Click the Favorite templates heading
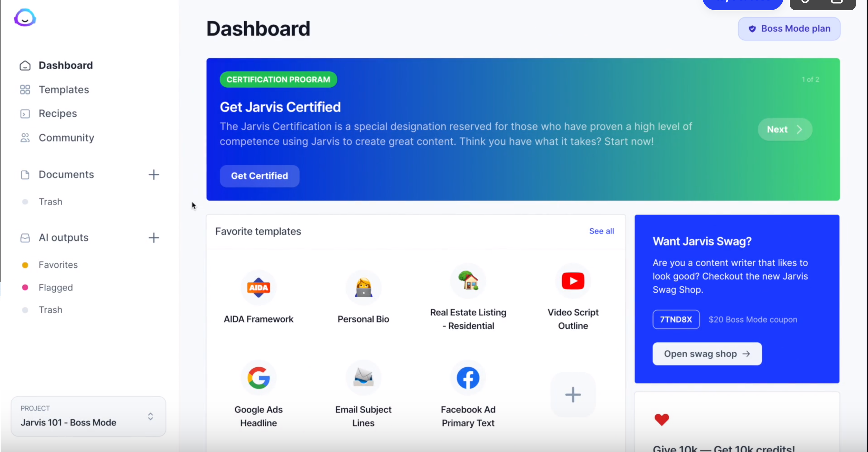Viewport: 868px width, 452px height. point(258,231)
